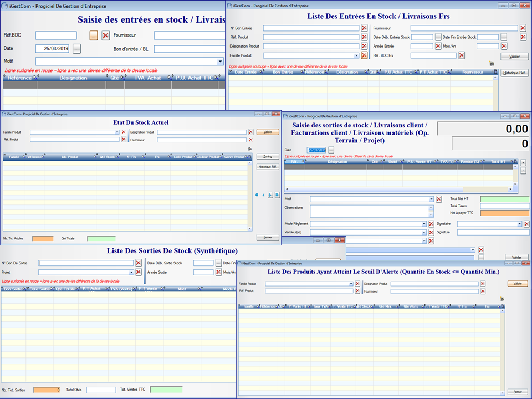Viewport: 532px width, 399px height.
Task: Expand Famille Produit dropdown in Seuil D'Alerte window
Action: pos(351,284)
